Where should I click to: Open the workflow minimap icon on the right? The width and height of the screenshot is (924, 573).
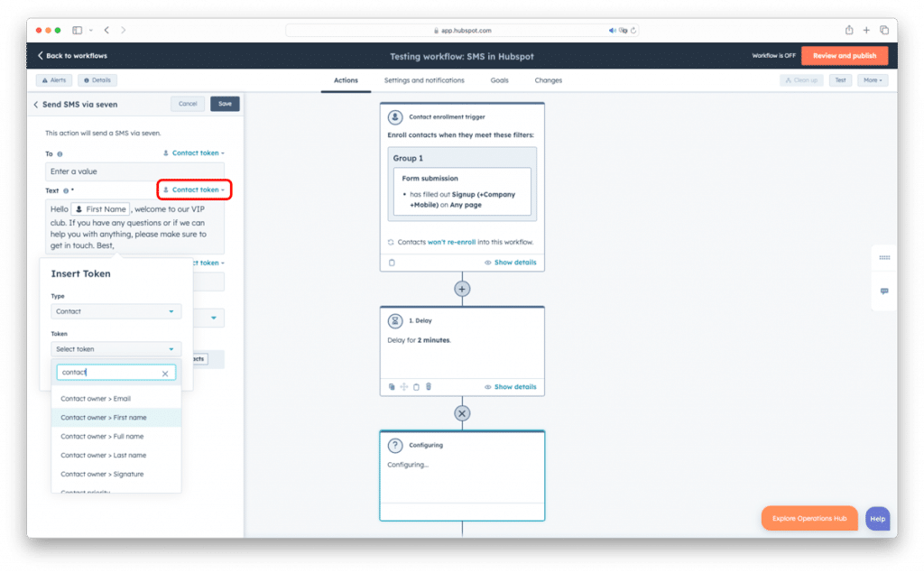coord(883,257)
